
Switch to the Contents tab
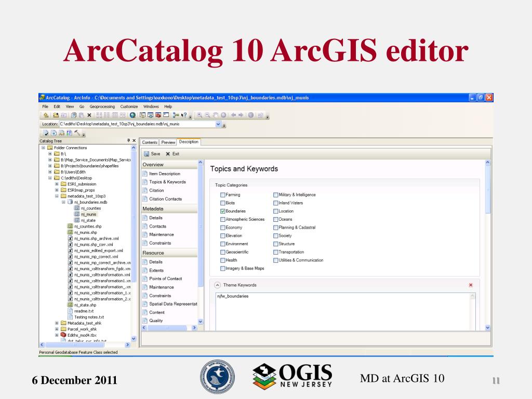(150, 142)
